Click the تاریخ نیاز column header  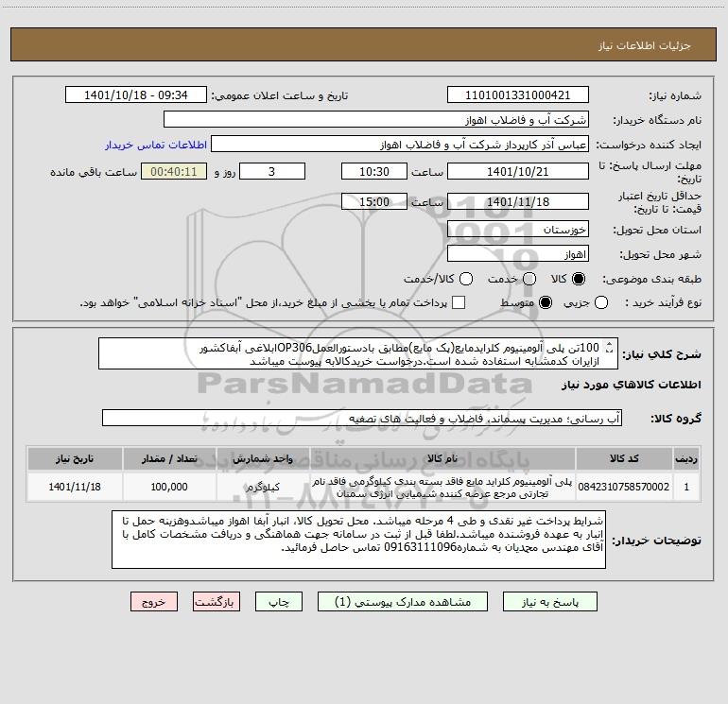pyautogui.click(x=75, y=458)
